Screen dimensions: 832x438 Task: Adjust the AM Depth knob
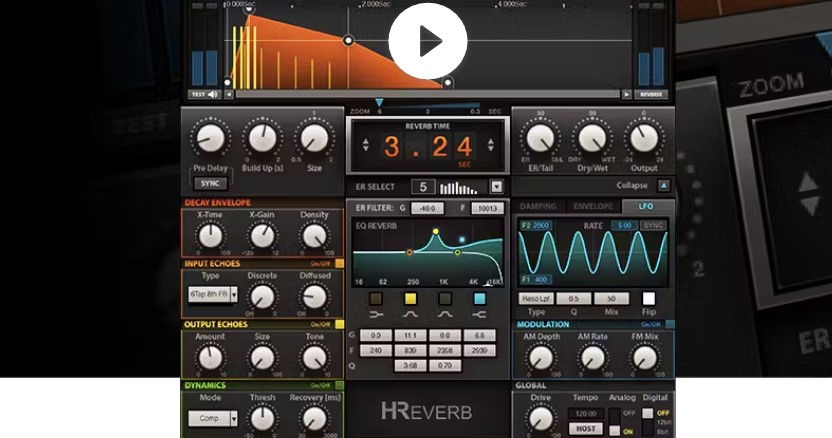pos(541,358)
